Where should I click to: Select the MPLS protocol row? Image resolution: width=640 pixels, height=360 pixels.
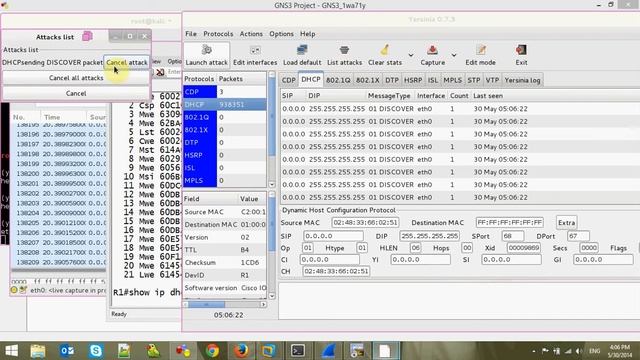[x=224, y=180]
